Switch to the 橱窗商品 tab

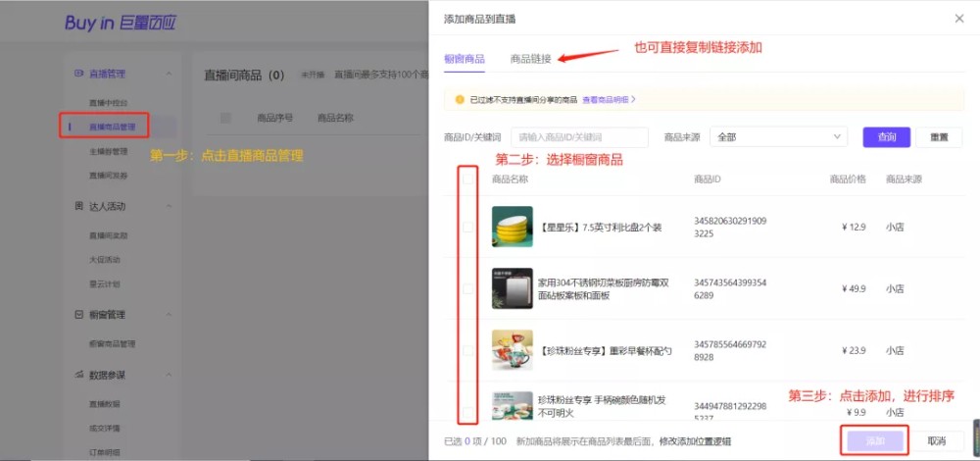[465, 59]
